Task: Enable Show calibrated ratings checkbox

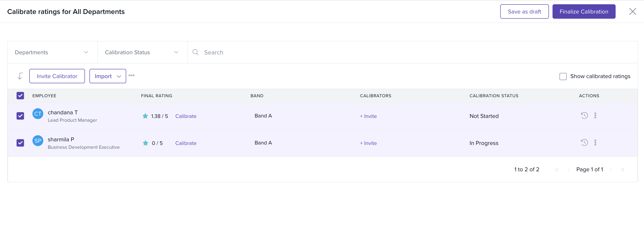Action: (x=563, y=77)
